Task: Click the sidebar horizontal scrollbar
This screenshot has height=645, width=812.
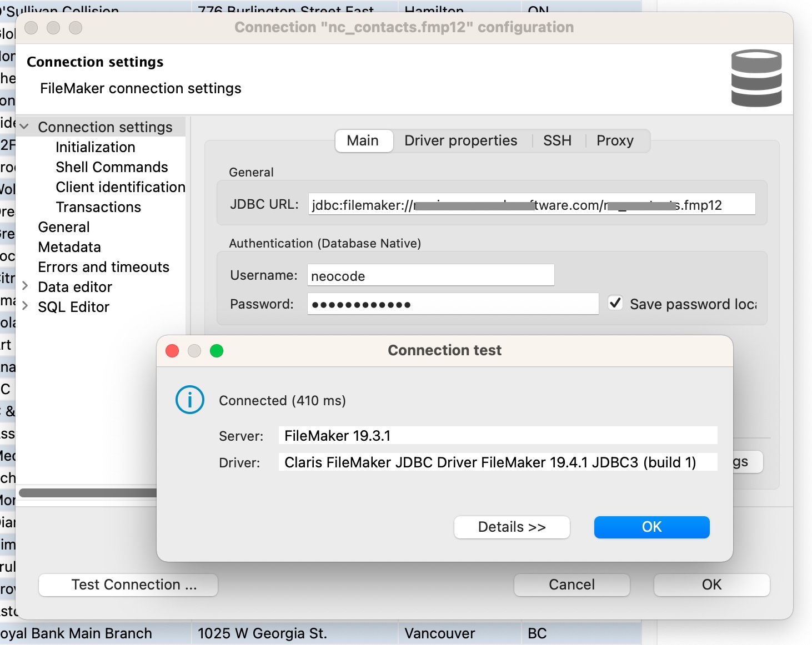Action: click(x=88, y=493)
